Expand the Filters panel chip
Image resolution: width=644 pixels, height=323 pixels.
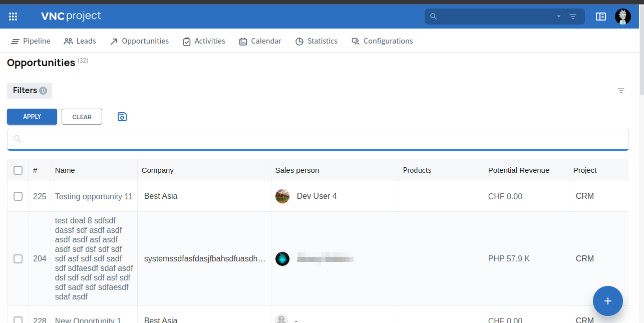(30, 91)
